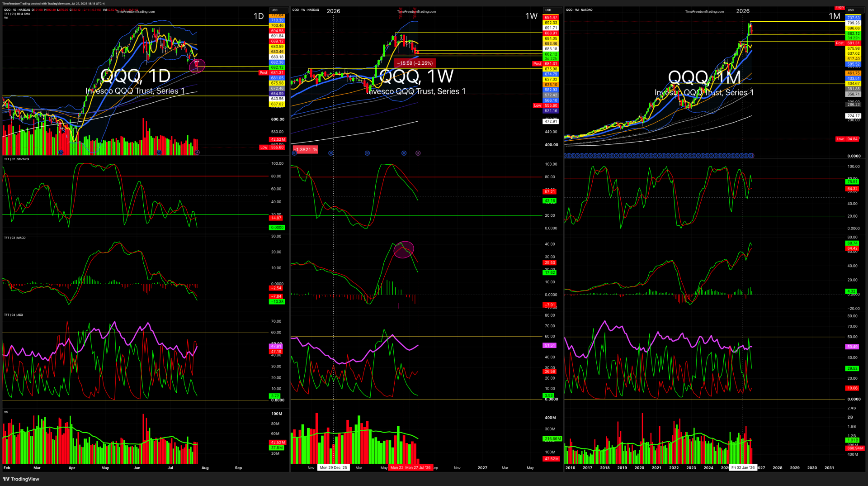Click the 37.8M volume label on the 1D chart

(277, 448)
